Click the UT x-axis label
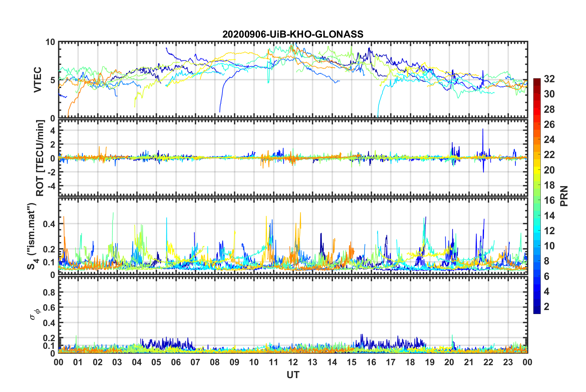Screen dimensions: 586x392 (293, 375)
